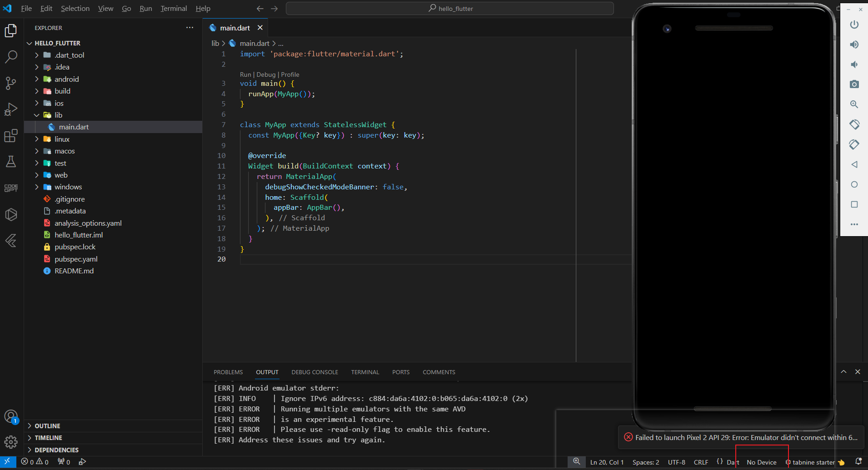Viewport: 868px width, 470px height.
Task: Lower the emulator volume
Action: (854, 64)
